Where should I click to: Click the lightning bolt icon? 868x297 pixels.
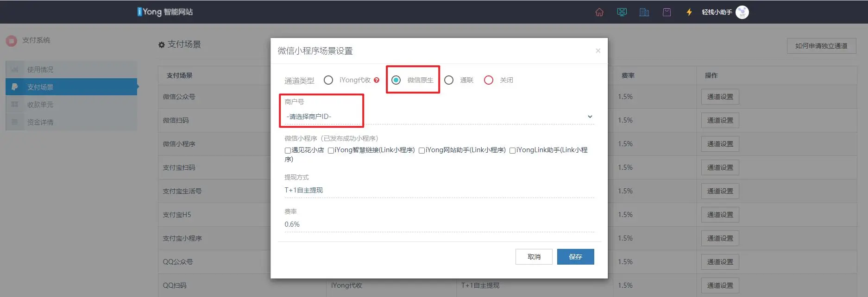(x=689, y=12)
